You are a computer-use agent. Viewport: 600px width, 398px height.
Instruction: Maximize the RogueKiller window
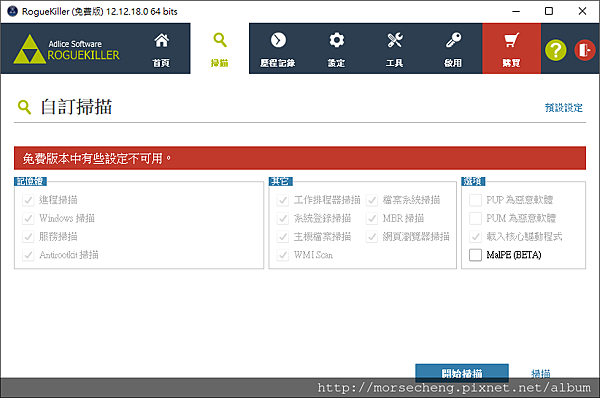tap(549, 11)
